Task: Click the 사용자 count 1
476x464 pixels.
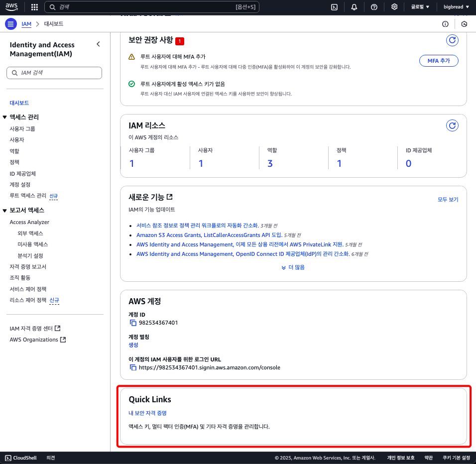Action: [201, 163]
